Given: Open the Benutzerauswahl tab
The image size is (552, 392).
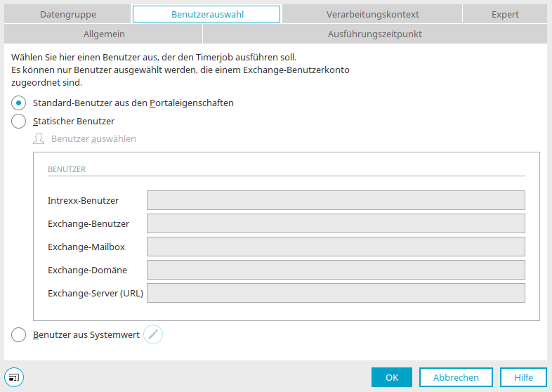Looking at the screenshot, I should pyautogui.click(x=206, y=14).
